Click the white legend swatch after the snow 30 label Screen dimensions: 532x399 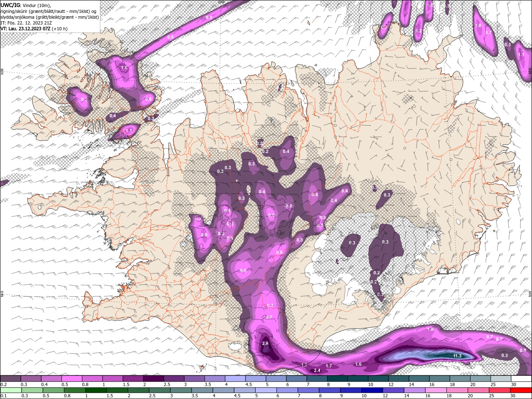point(521,379)
